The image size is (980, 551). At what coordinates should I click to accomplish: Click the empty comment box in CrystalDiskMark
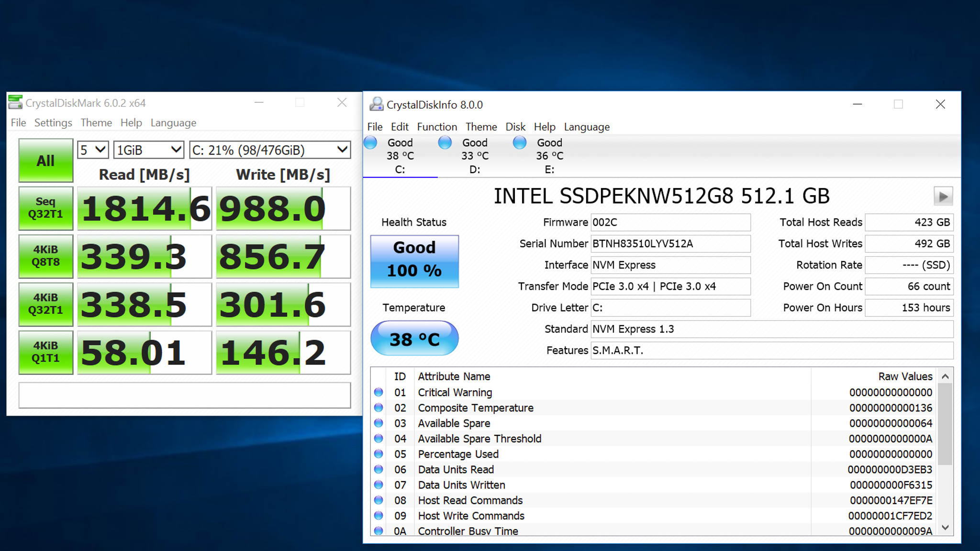click(185, 395)
